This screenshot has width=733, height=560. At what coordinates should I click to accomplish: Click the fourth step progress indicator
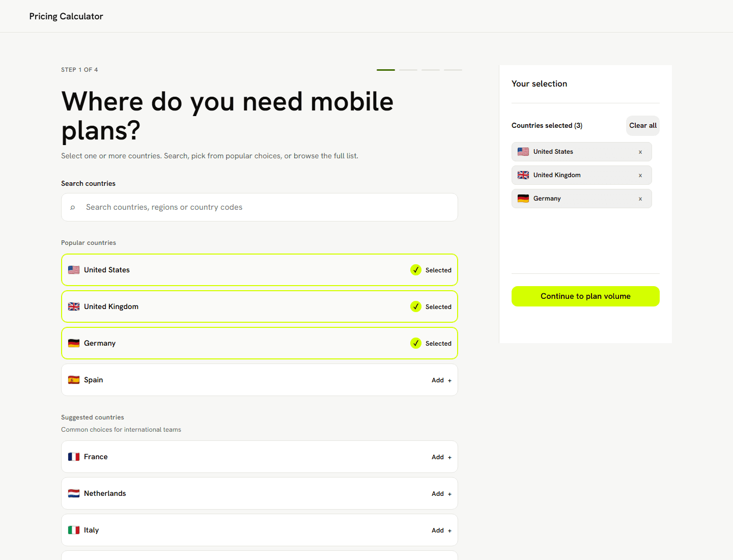coord(453,70)
